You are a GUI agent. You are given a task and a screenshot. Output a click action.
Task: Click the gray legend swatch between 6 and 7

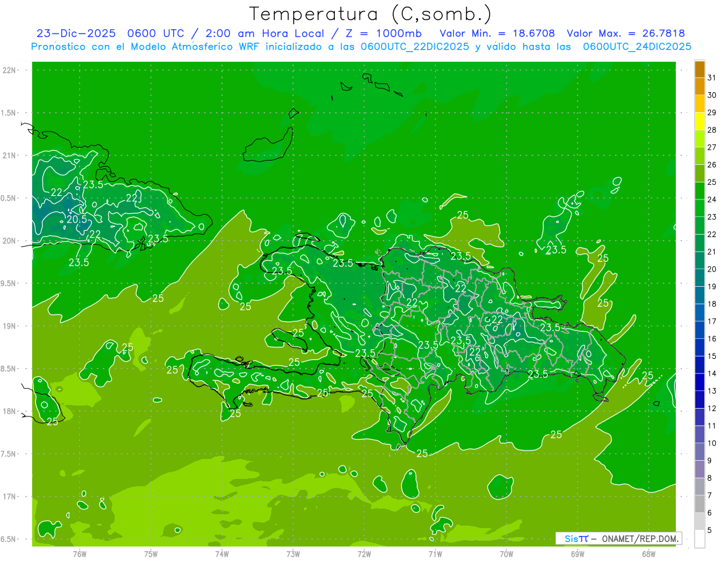[x=699, y=504]
